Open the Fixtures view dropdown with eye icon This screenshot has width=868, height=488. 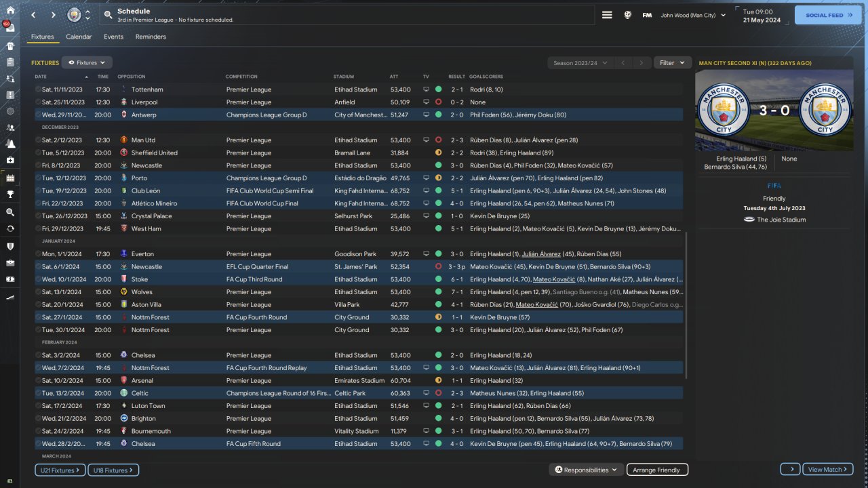[x=87, y=62]
